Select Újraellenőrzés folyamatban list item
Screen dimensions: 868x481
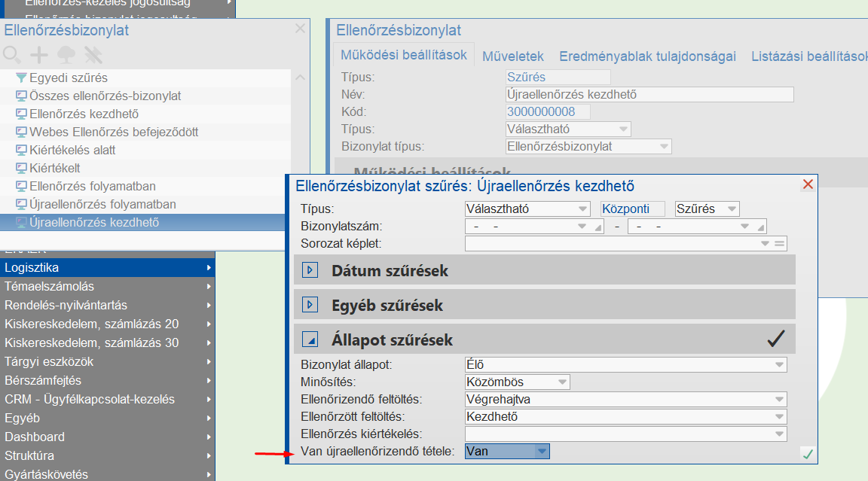click(145, 205)
